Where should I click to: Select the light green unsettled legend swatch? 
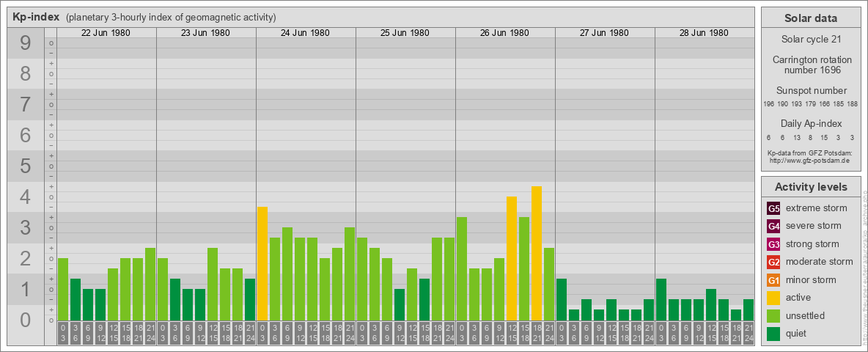point(773,315)
